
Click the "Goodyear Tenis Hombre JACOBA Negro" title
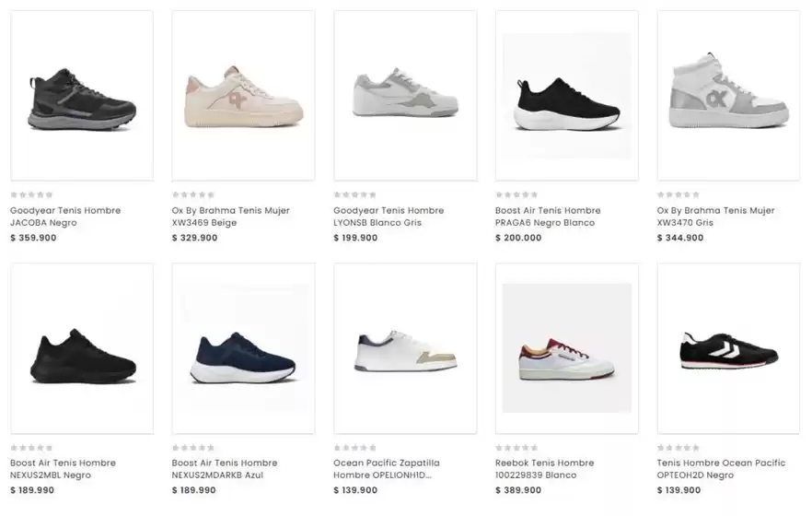(x=65, y=217)
